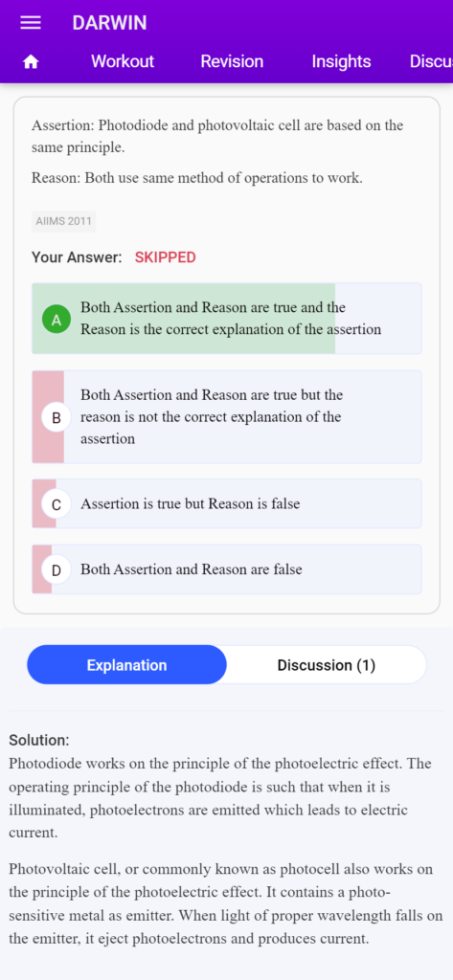Switch to Discussion (1) section
Screen dimensions: 453x980
[x=327, y=665]
